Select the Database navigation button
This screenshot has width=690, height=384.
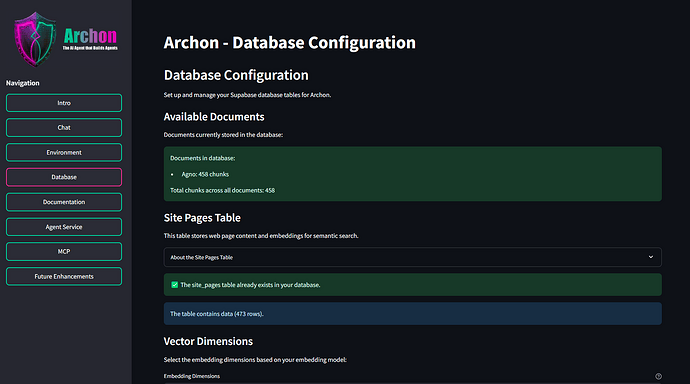pos(64,177)
